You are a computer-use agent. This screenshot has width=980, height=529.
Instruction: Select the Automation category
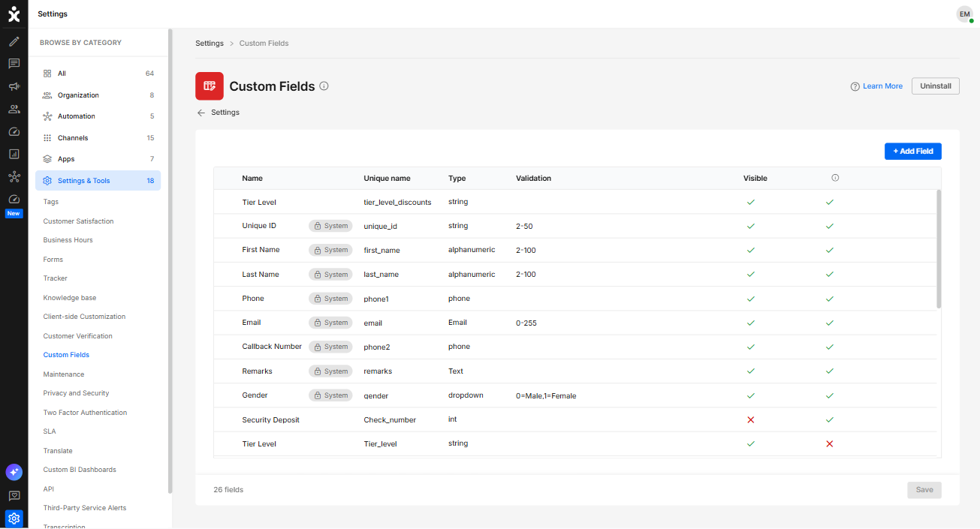[98, 116]
